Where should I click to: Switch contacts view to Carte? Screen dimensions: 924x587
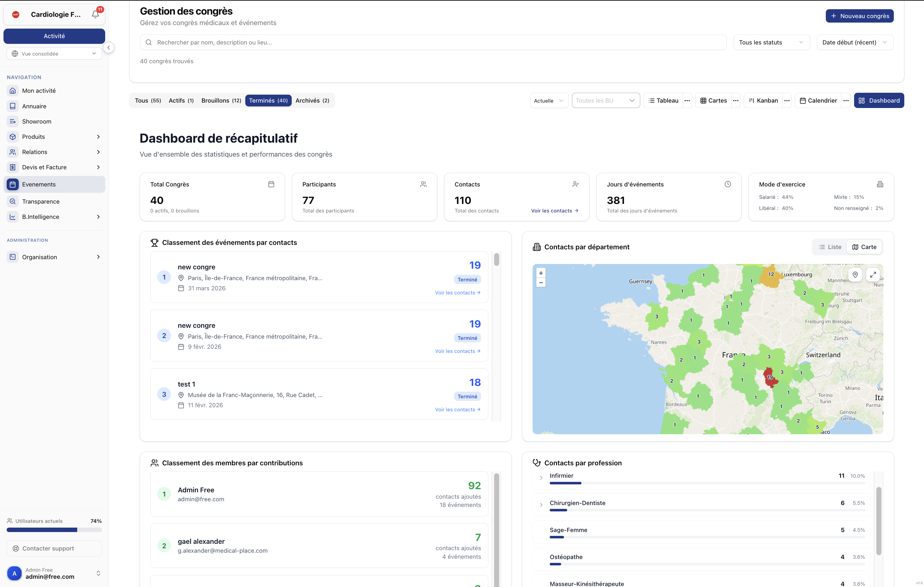point(864,247)
